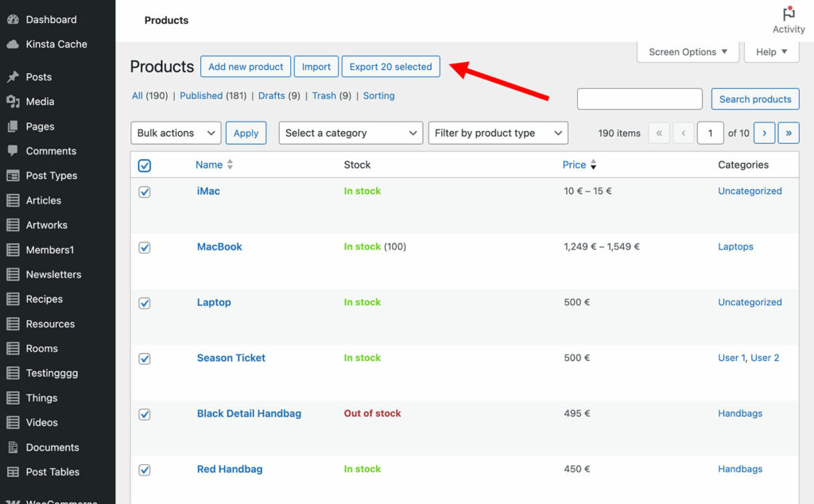The image size is (814, 504).
Task: Open the Bulk actions dropdown
Action: click(176, 133)
